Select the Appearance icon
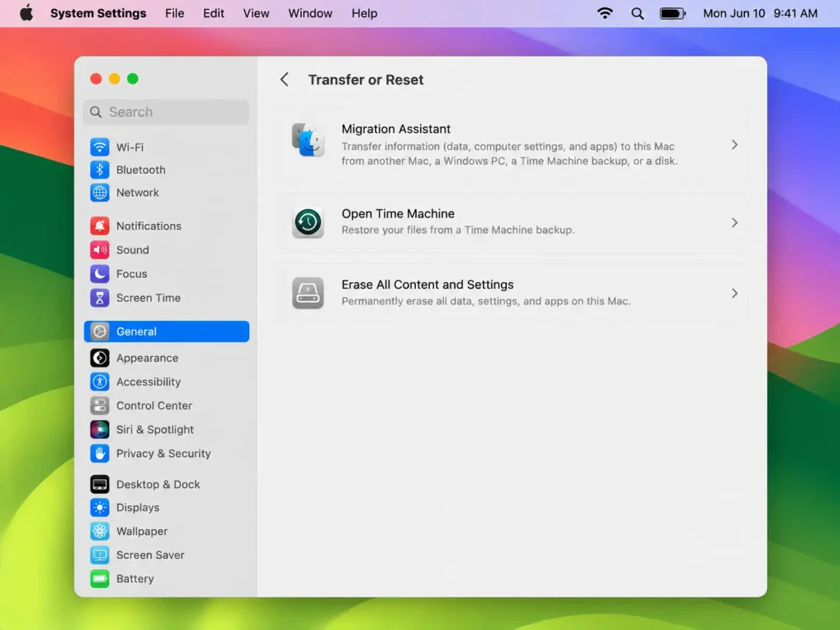 click(x=99, y=358)
